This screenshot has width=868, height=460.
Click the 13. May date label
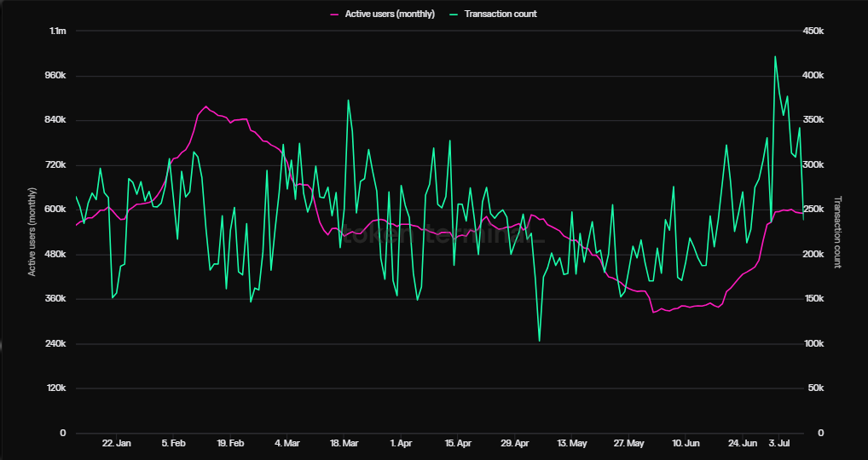pos(572,444)
